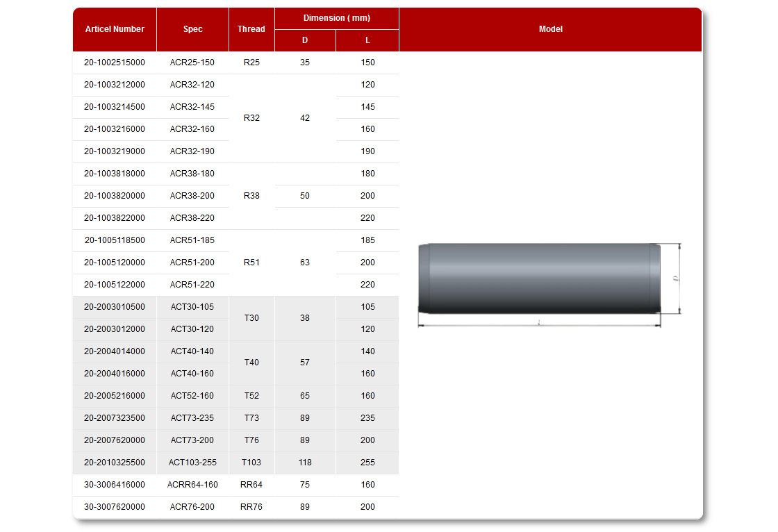Click thread value T103
Viewport: 778px width, 532px height.
[251, 463]
